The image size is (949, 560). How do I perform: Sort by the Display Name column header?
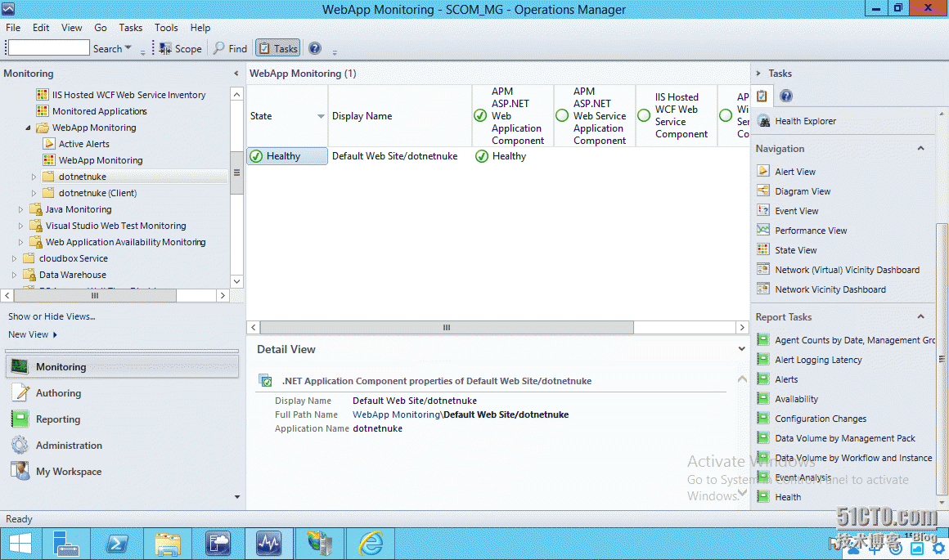coord(400,115)
